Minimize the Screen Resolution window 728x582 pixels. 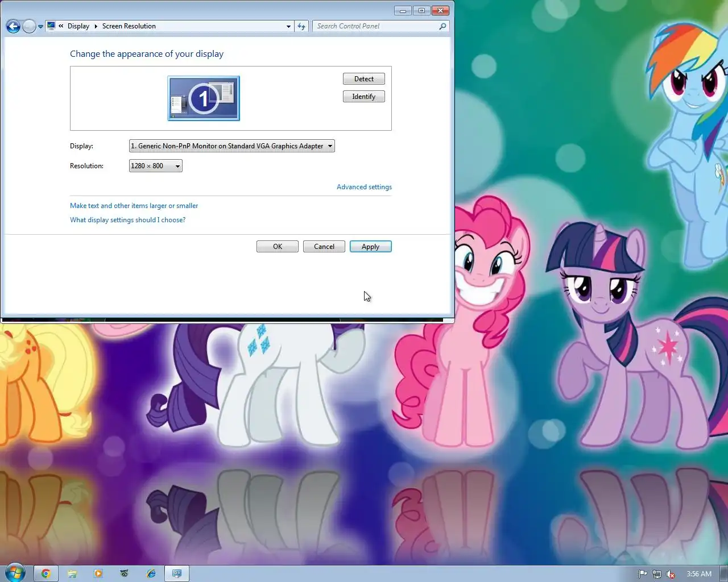pyautogui.click(x=403, y=10)
